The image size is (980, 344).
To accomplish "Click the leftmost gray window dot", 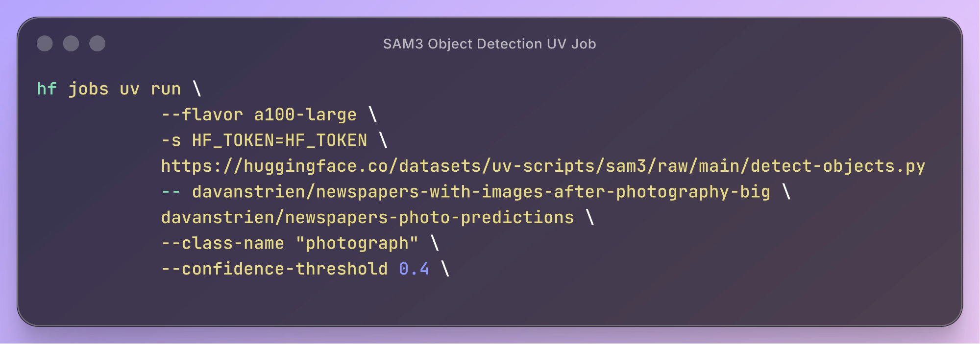I will 45,44.
